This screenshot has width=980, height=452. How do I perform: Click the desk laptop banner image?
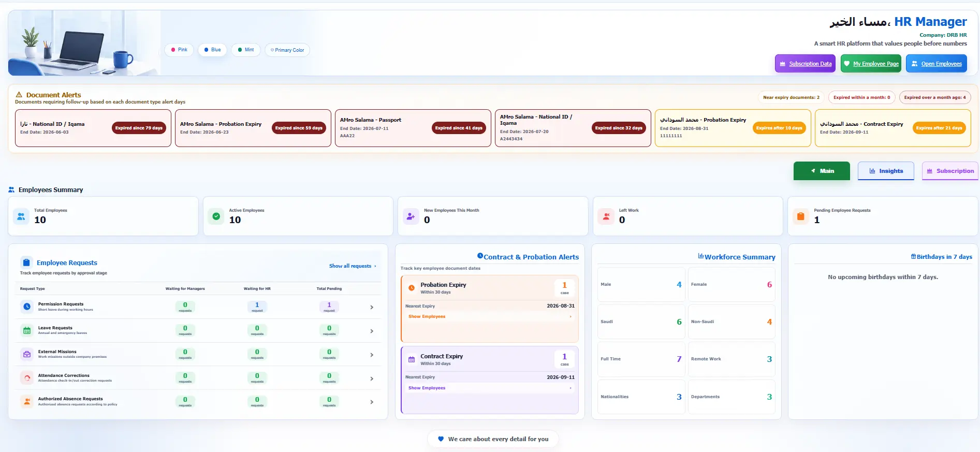click(x=84, y=43)
